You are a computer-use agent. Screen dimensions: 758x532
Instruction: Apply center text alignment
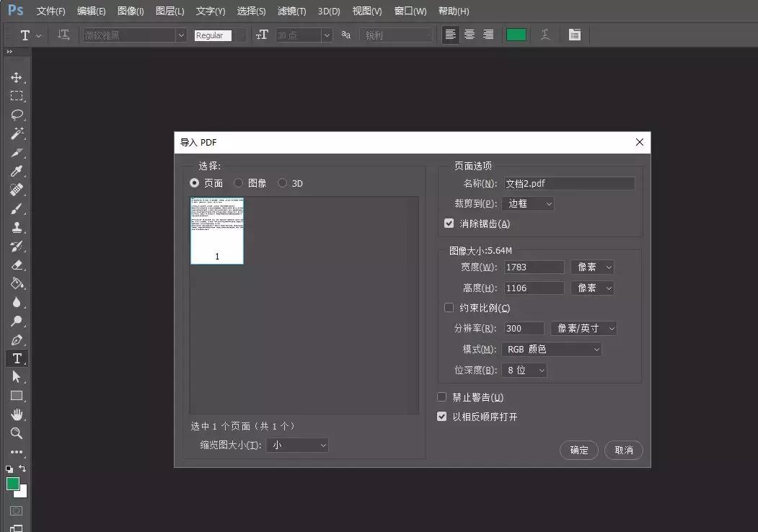click(x=469, y=34)
